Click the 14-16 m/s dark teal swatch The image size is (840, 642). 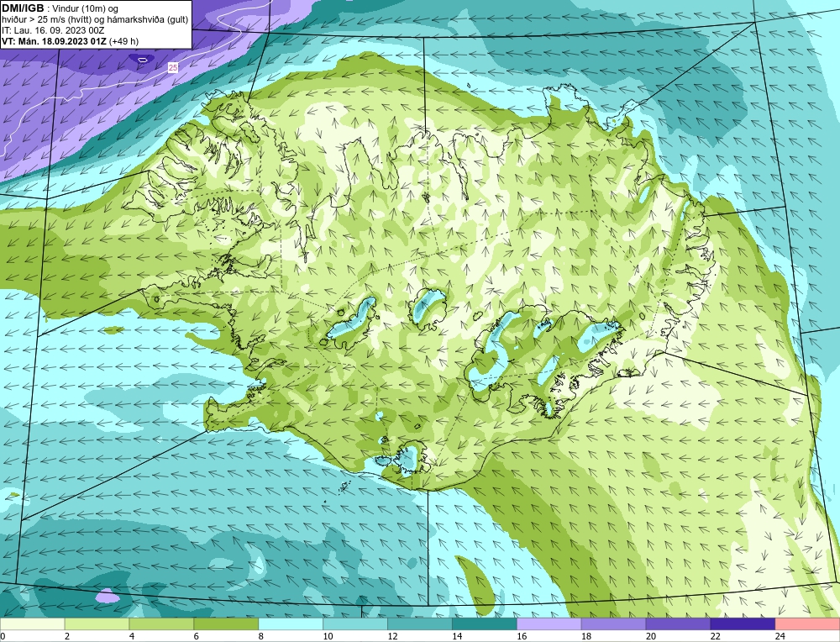tap(485, 624)
